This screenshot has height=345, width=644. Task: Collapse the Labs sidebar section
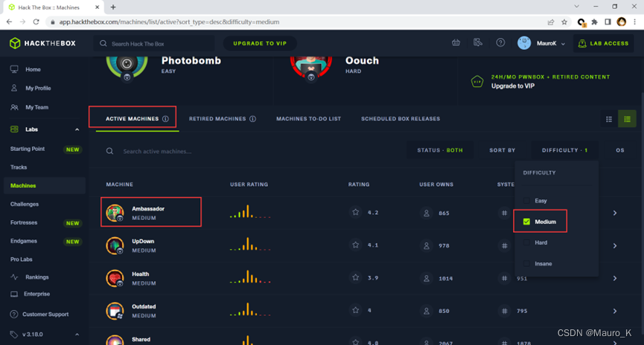(x=77, y=129)
